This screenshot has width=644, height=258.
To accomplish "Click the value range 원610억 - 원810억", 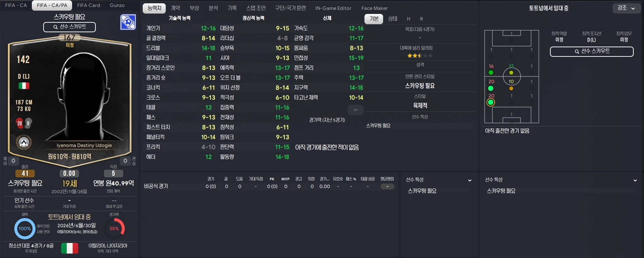I will click(70, 156).
